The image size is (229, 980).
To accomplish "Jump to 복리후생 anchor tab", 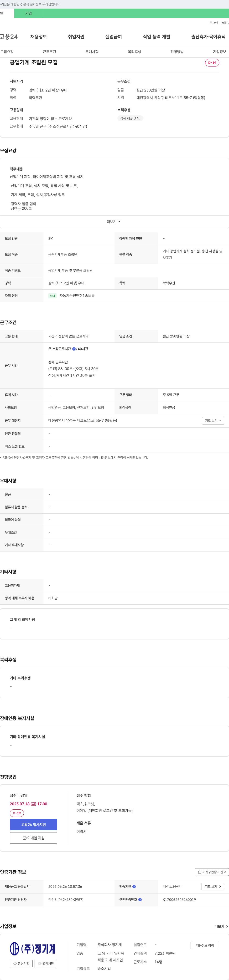I will [134, 52].
